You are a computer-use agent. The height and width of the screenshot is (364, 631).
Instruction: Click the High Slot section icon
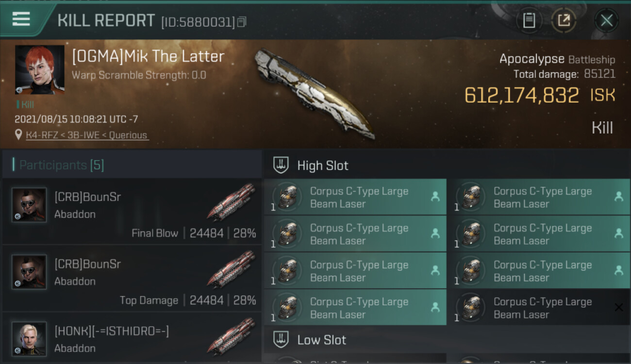click(x=281, y=165)
